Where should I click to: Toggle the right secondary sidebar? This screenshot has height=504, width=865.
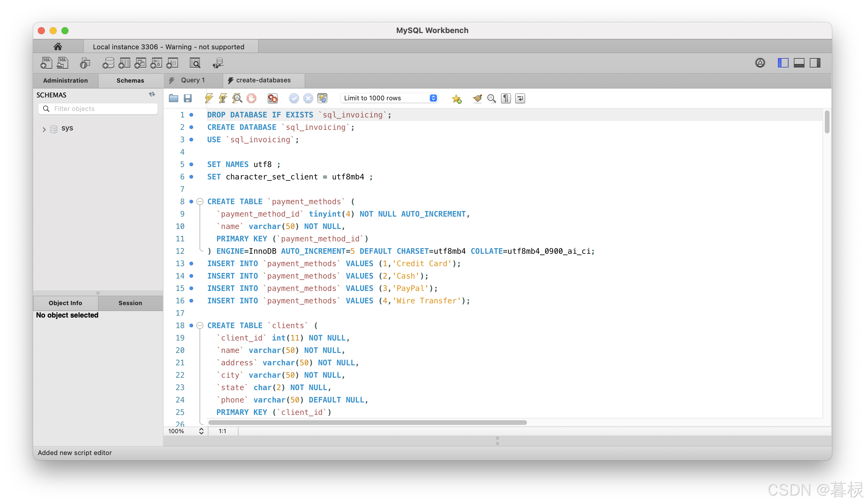815,63
